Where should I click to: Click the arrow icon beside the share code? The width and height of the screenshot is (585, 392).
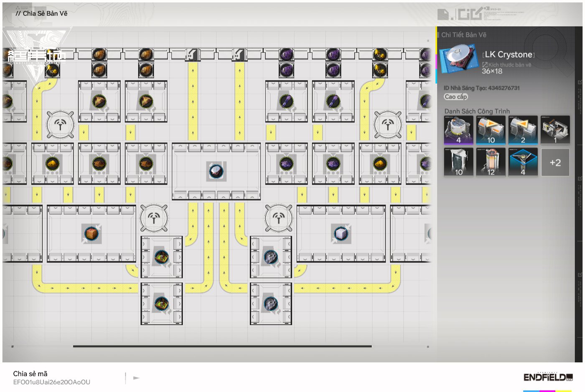[136, 378]
